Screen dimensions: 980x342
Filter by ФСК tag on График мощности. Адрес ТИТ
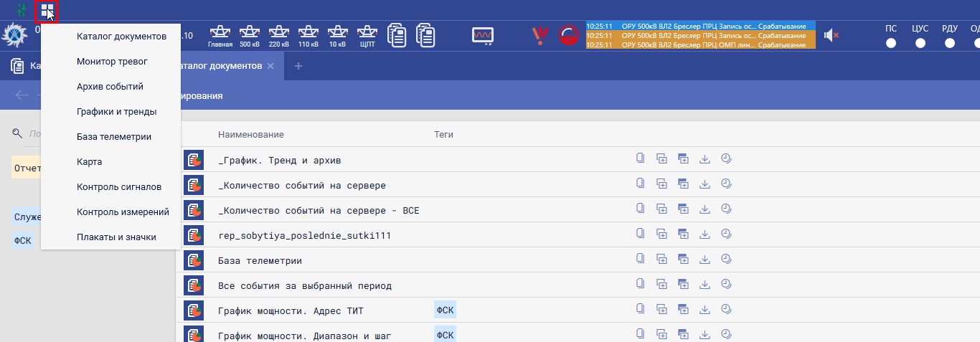[x=446, y=310]
